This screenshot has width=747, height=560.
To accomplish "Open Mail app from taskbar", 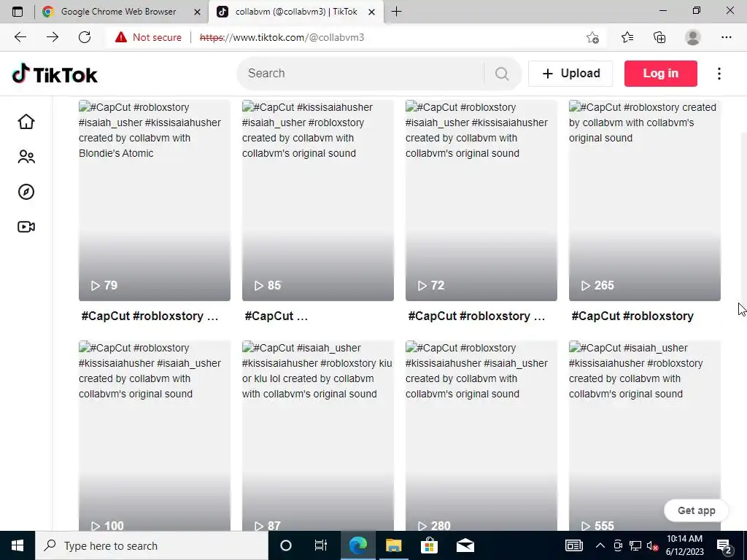I will pyautogui.click(x=465, y=545).
